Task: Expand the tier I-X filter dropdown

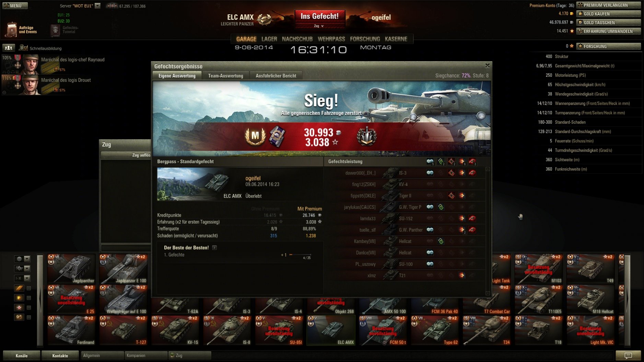Action: [x=22, y=278]
